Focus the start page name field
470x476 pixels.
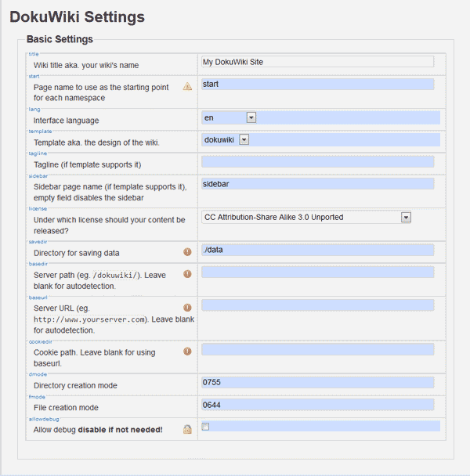[x=317, y=84]
